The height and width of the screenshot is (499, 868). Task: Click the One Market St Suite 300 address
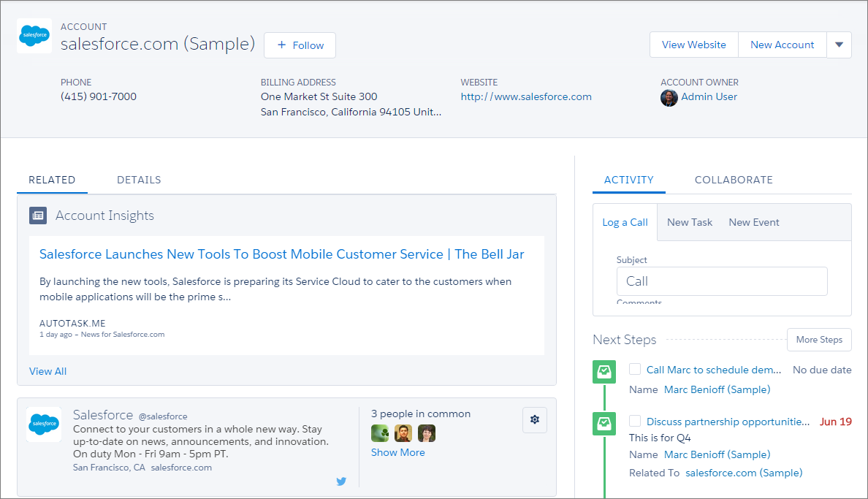coord(319,96)
